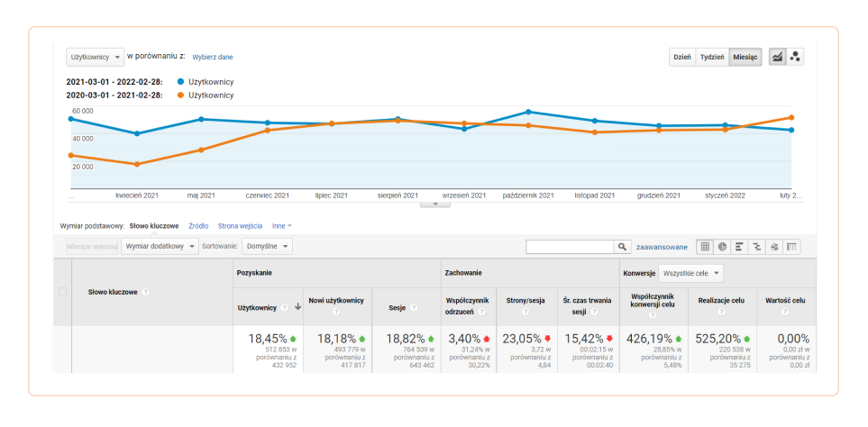Open help icon next to Słowo kluczowe
Image resolution: width=868 pixels, height=427 pixels.
(x=146, y=292)
